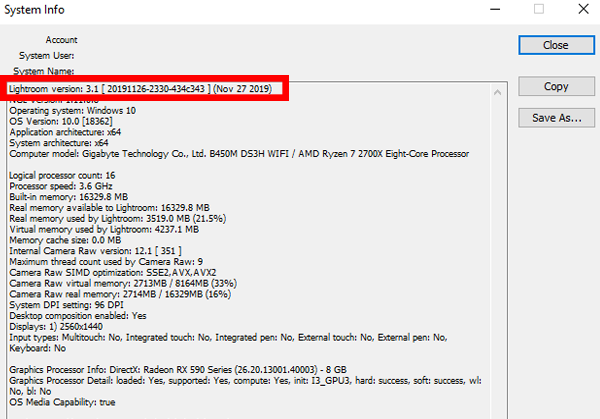Click 'Internal Camera Raw version: 12.1' line
Screen dimensions: 600x419
click(95, 251)
